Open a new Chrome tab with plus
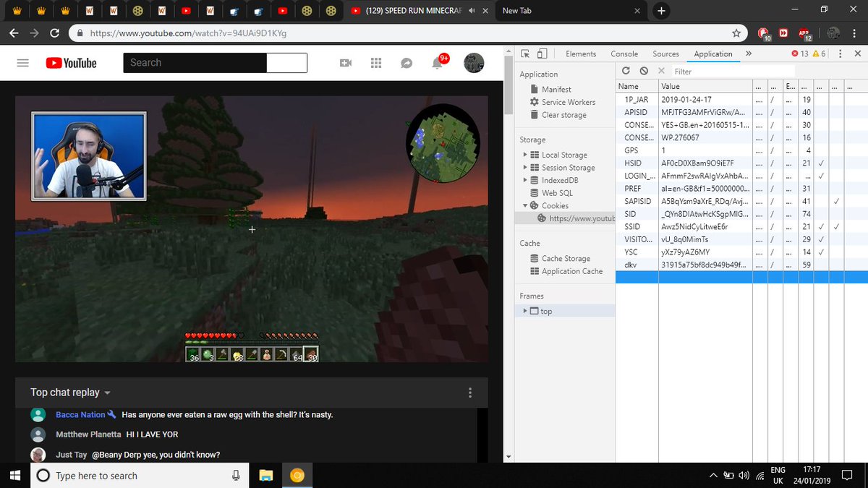Viewport: 868px width, 488px height. [x=661, y=10]
